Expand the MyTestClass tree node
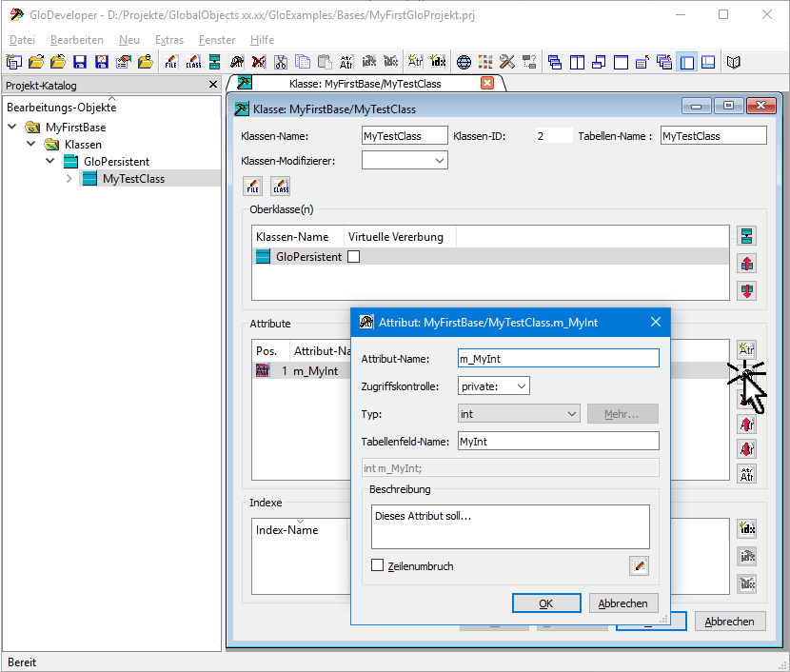This screenshot has height=672, width=790. (x=69, y=178)
